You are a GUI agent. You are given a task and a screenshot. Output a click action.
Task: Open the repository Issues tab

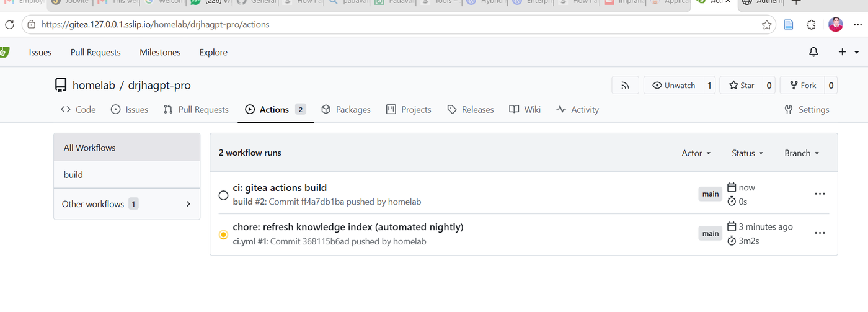pos(130,109)
